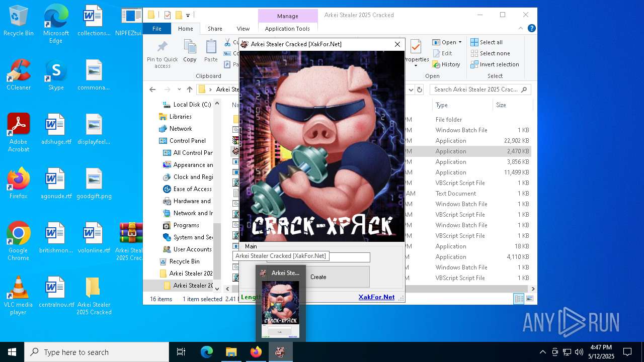Switch to the Home ribbon tab
Image resolution: width=644 pixels, height=362 pixels.
pos(185,29)
